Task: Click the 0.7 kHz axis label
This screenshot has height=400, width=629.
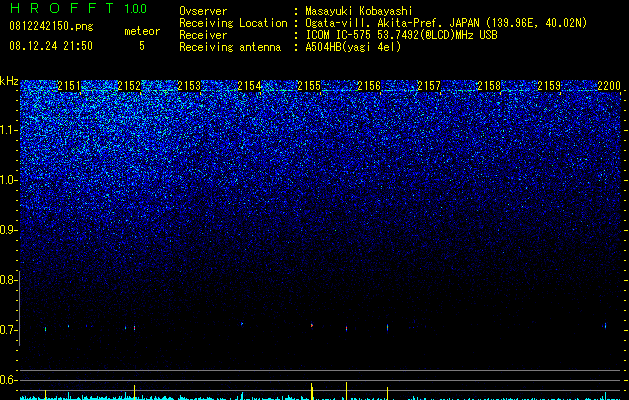Action: coord(8,330)
